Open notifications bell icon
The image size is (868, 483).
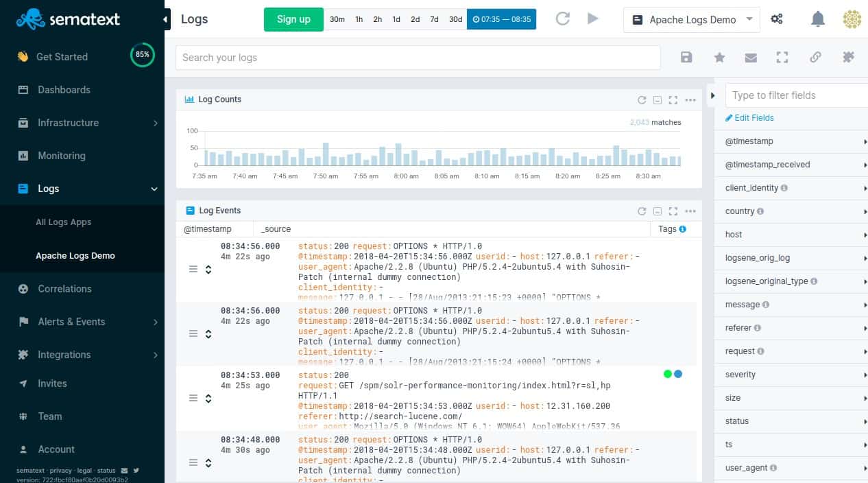(x=818, y=19)
